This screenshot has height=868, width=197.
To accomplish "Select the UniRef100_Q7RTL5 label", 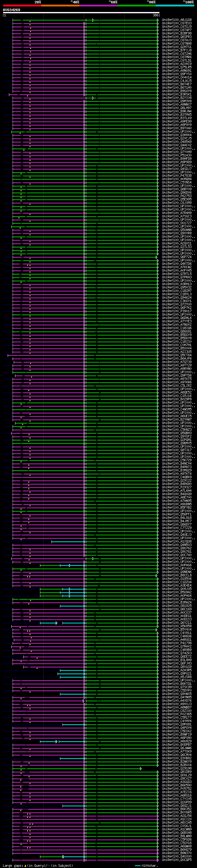I will (x=177, y=274).
